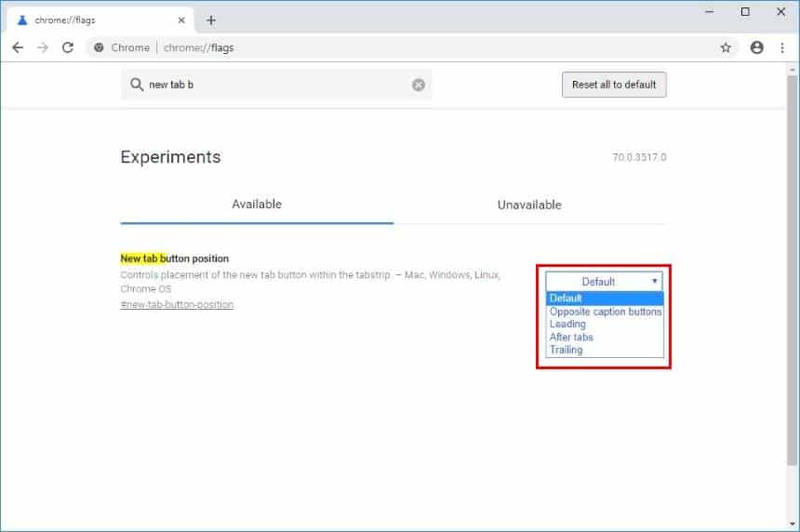Screen dimensions: 800x532
Task: Click the vertical page scrollbar thumb
Action: tap(792, 271)
